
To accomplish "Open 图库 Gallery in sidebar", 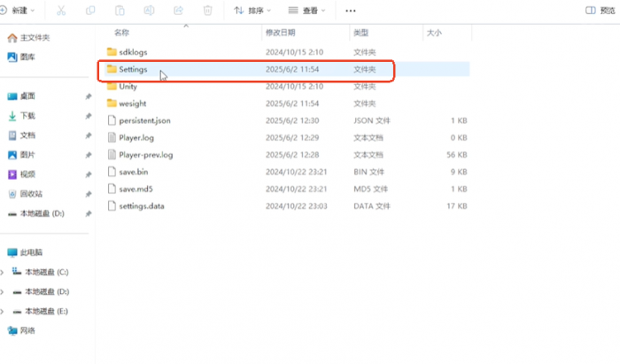I will click(x=22, y=57).
